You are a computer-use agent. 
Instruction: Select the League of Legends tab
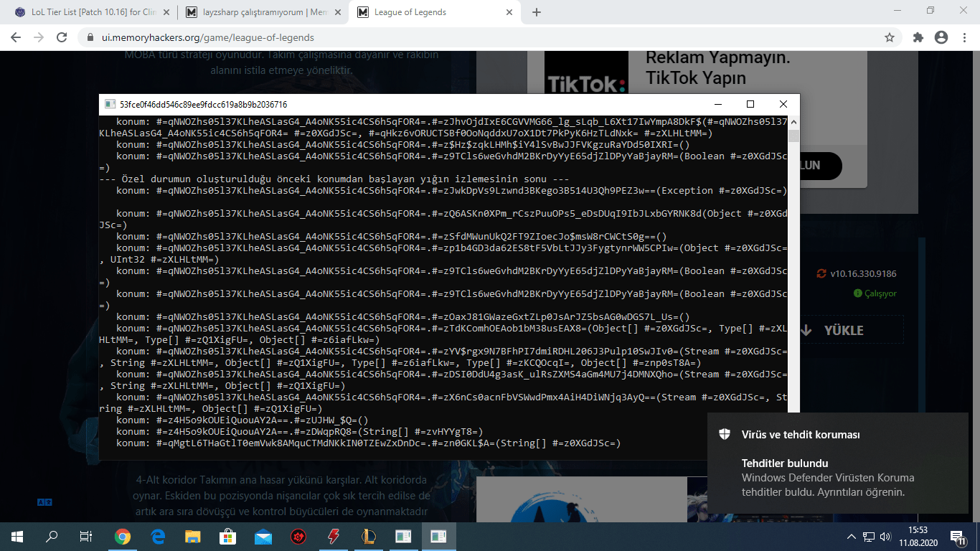click(435, 12)
